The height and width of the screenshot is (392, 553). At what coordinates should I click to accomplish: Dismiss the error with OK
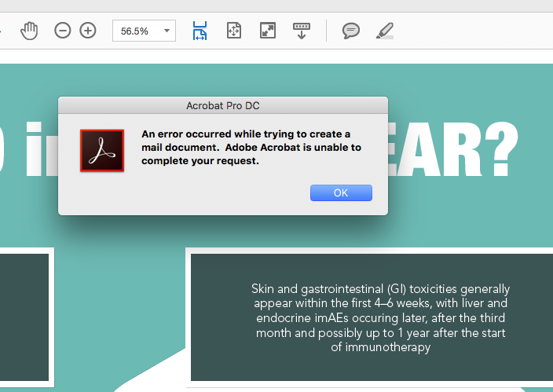pyautogui.click(x=341, y=192)
